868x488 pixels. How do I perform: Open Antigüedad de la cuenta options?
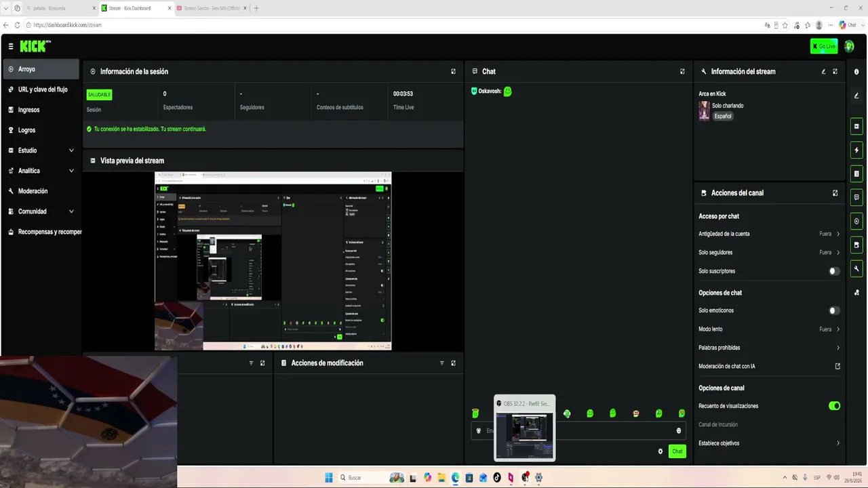pyautogui.click(x=770, y=234)
